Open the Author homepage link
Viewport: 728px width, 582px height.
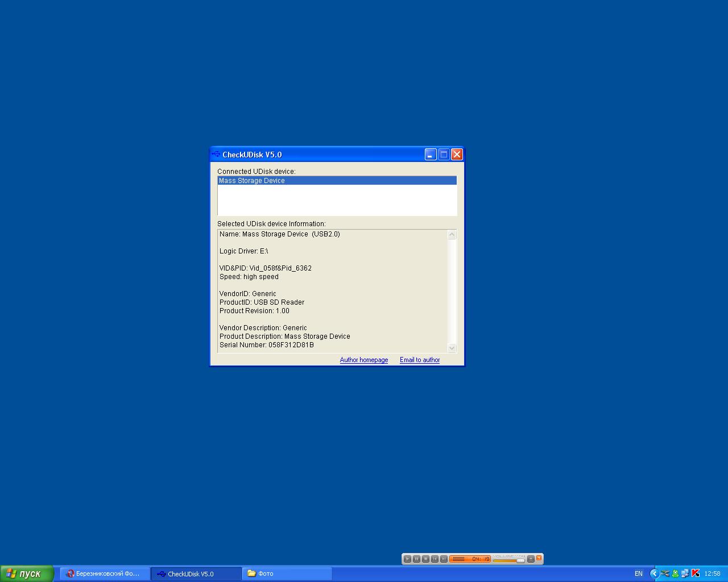coord(364,360)
